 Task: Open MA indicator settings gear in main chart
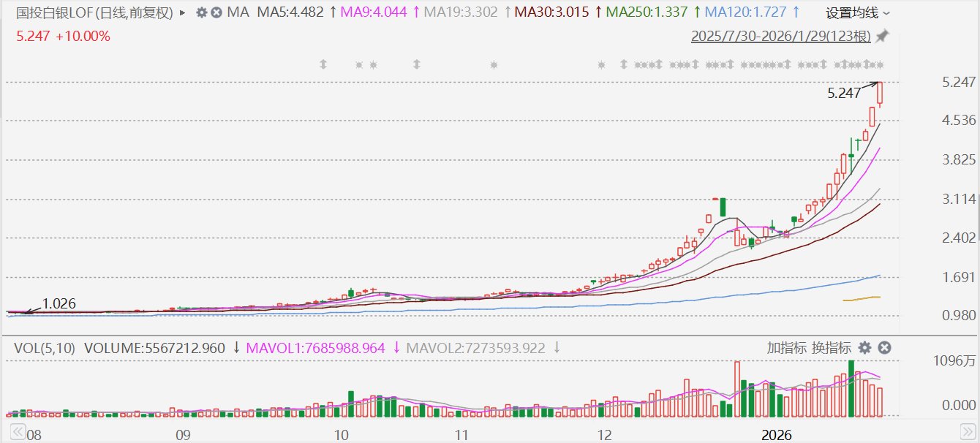click(201, 12)
